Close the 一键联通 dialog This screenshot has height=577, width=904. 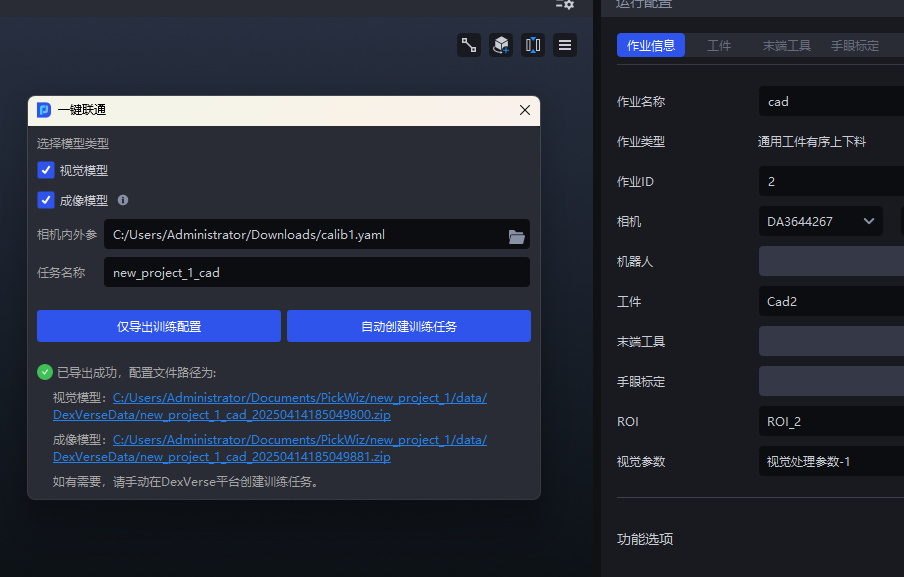tap(525, 110)
